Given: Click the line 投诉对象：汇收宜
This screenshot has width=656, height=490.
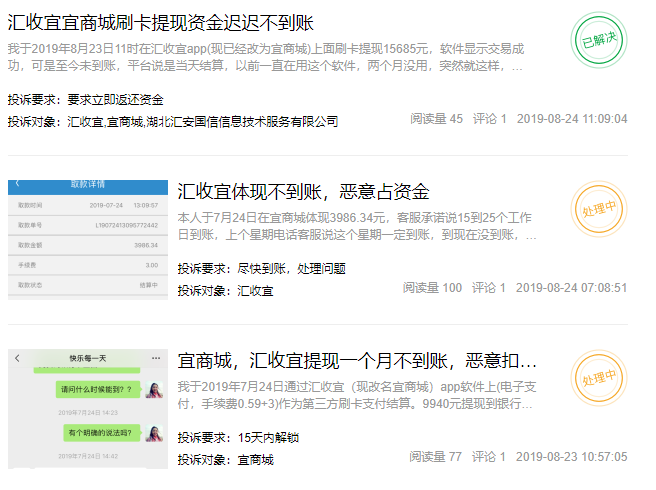Looking at the screenshot, I should 226,291.
